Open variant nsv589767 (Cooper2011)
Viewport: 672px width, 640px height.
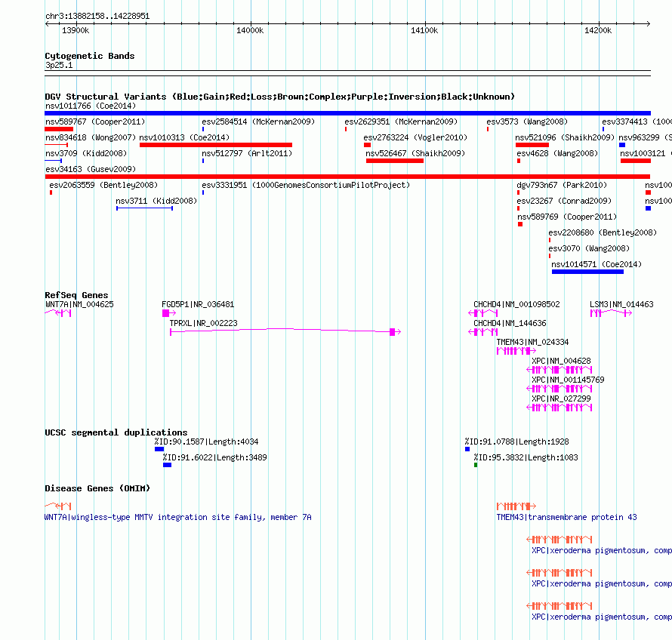(95, 122)
